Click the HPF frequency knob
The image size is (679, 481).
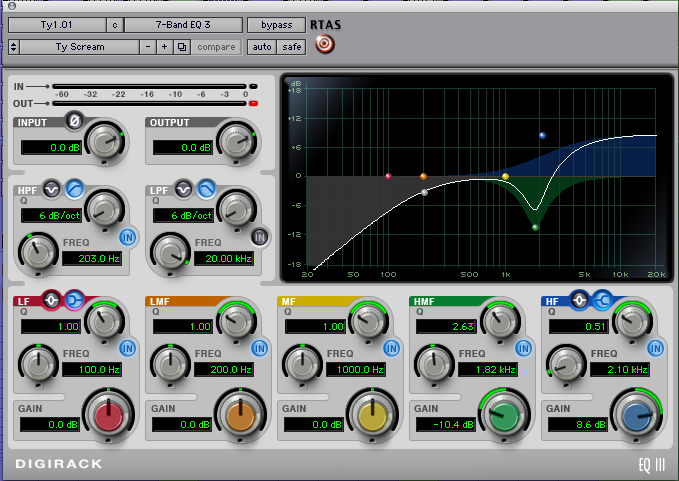[x=38, y=253]
